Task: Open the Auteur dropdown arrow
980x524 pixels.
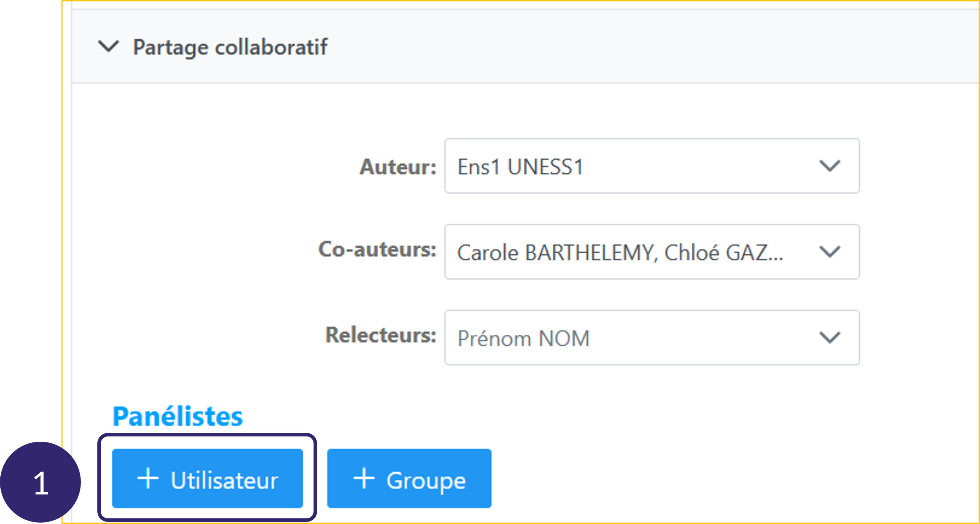Action: [x=829, y=166]
